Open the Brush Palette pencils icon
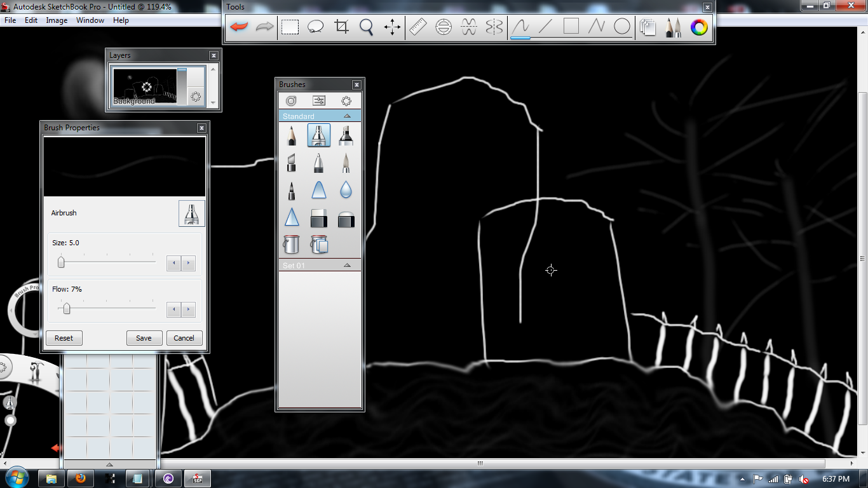 coord(674,27)
